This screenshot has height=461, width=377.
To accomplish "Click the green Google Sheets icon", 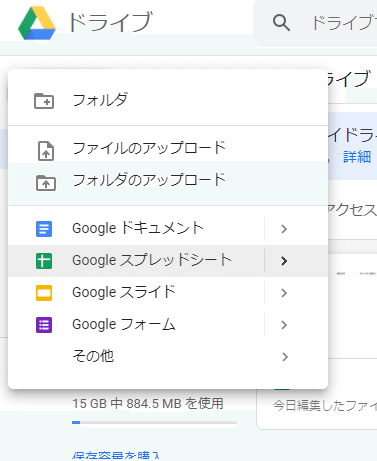I will pos(44,261).
